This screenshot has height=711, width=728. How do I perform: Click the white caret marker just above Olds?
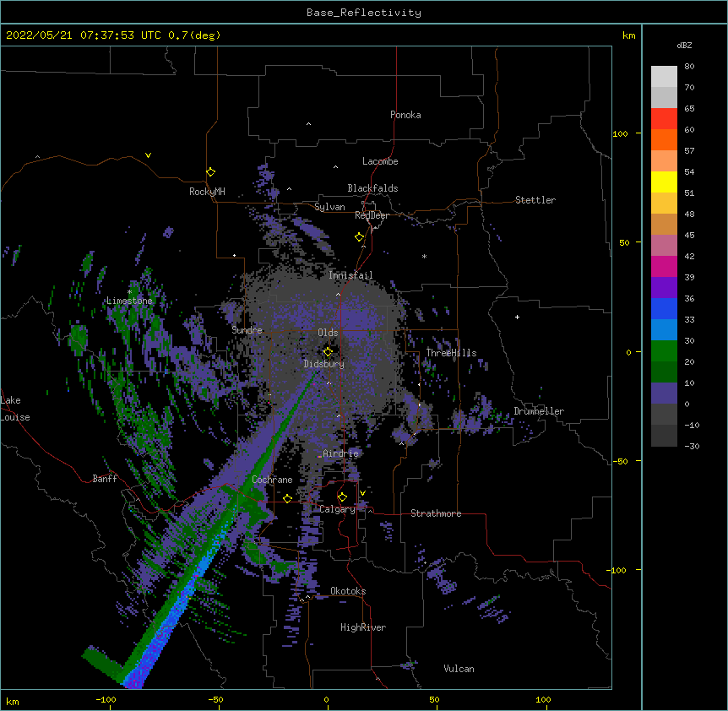(x=338, y=294)
